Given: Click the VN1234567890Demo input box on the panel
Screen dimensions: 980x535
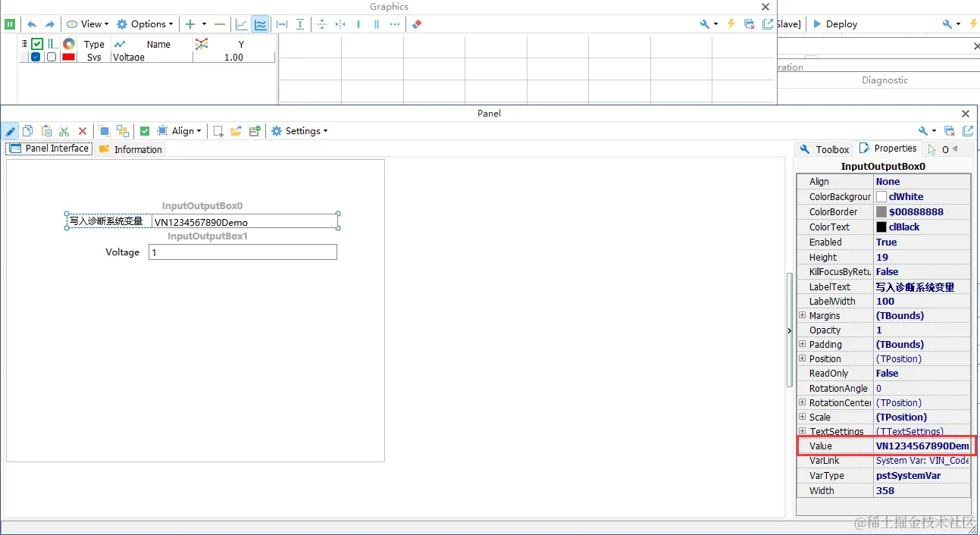Looking at the screenshot, I should coord(244,221).
